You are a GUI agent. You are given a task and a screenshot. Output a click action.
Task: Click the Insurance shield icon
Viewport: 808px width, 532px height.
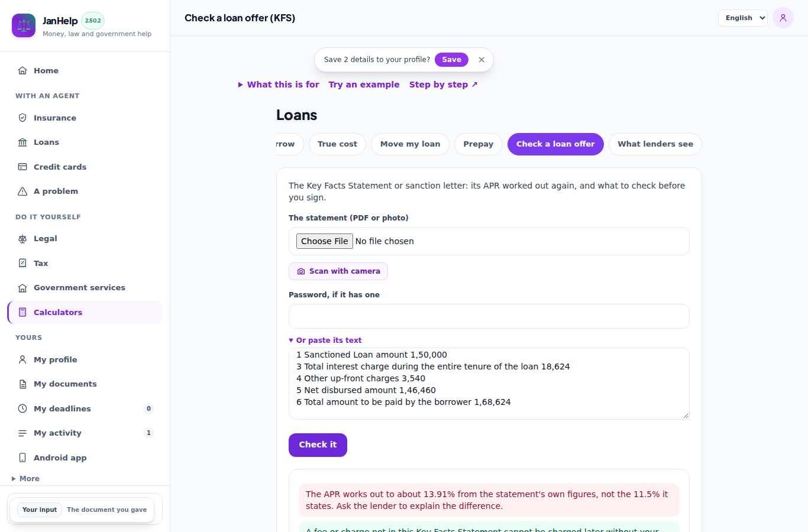click(22, 118)
